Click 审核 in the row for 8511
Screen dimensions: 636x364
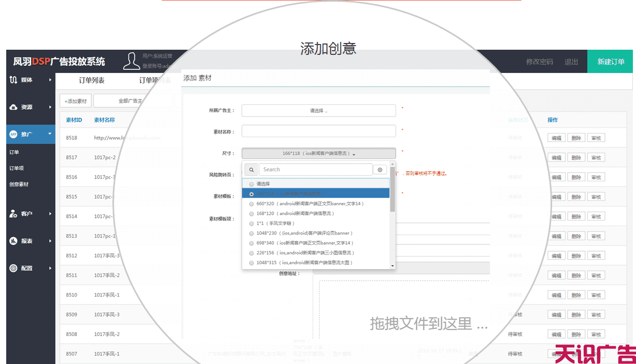(x=597, y=275)
